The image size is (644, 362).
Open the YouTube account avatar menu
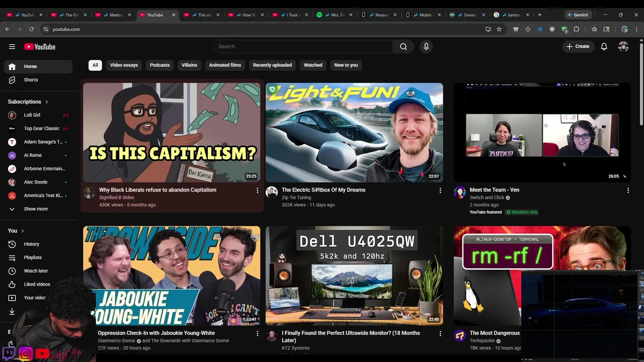pyautogui.click(x=623, y=46)
